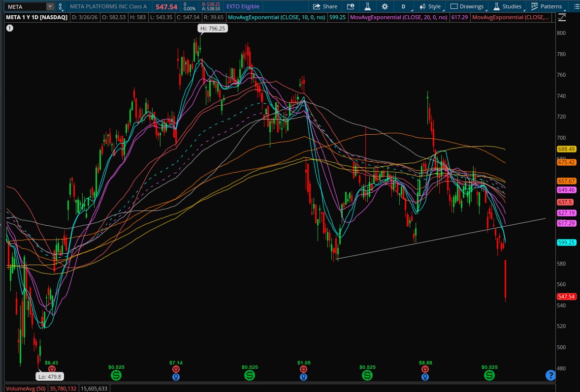The image size is (580, 392).
Task: Click the Lo: 479.8 price bubble
Action: tap(50, 376)
